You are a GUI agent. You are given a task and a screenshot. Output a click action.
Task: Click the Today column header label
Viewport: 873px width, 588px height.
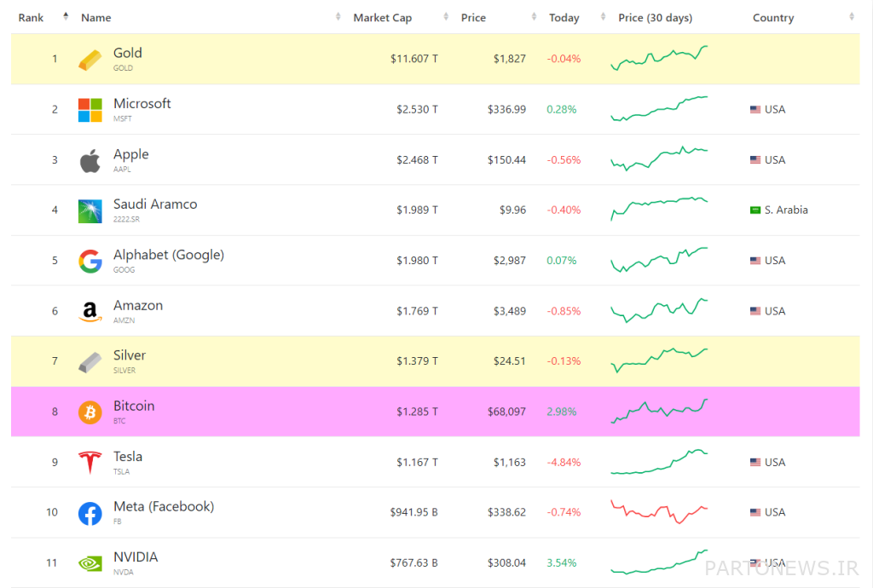click(x=564, y=18)
